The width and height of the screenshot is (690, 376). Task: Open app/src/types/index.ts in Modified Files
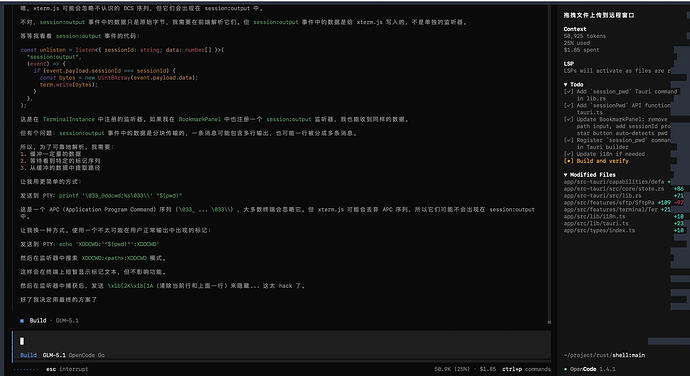tap(599, 230)
